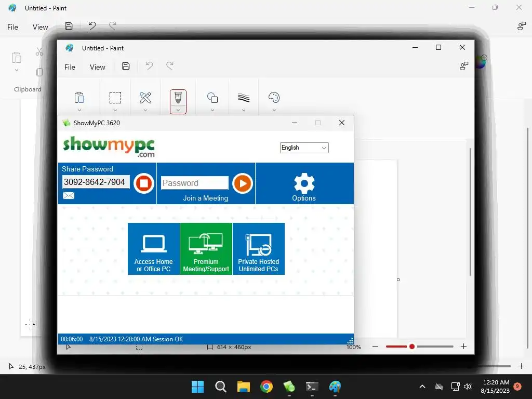This screenshot has height=399, width=532.
Task: Expand chevron under Tools icon
Action: pos(145,110)
